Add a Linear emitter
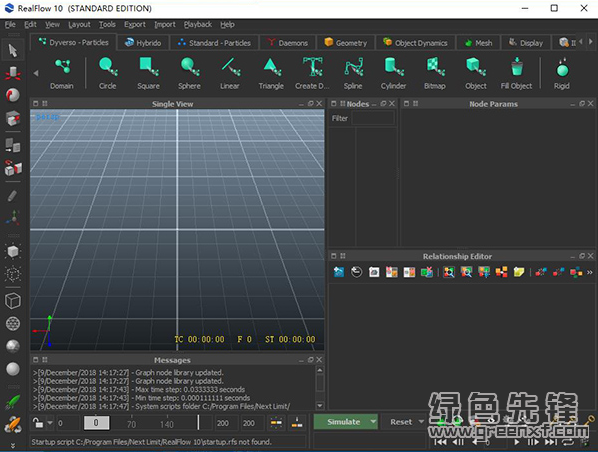Screen dimensions: 598x452 click(230, 73)
